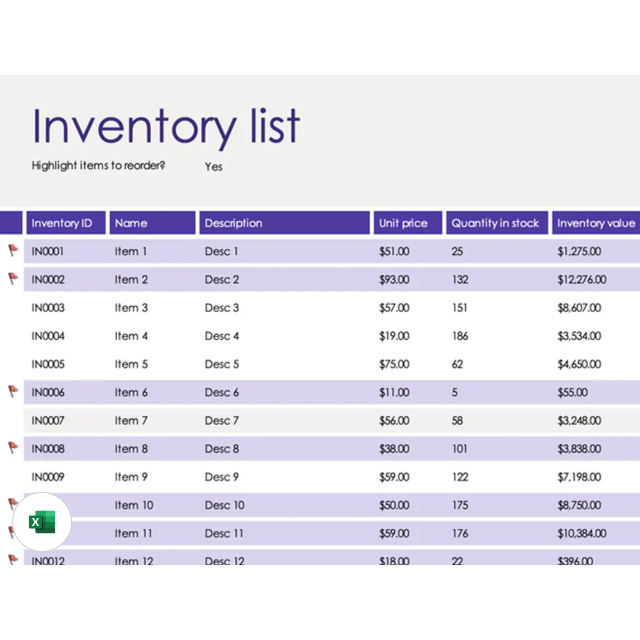Viewport: 640px width, 640px height.
Task: Select cell IN0006
Action: click(x=48, y=392)
